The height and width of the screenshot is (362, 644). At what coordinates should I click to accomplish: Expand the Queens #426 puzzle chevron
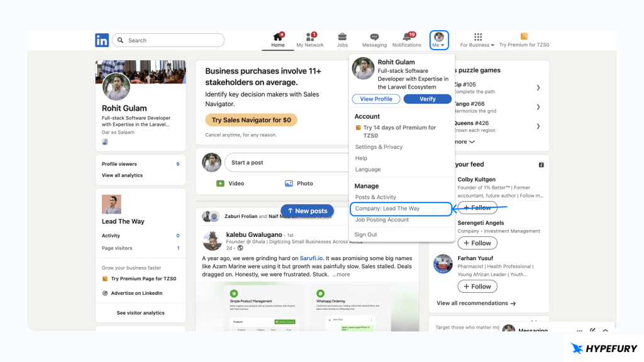[x=538, y=126]
